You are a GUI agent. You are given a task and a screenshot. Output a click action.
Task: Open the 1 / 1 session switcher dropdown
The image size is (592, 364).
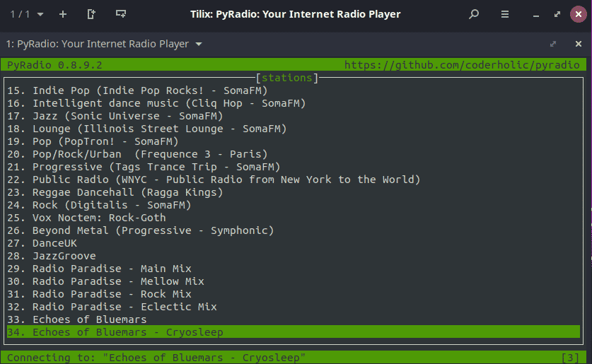tap(26, 14)
